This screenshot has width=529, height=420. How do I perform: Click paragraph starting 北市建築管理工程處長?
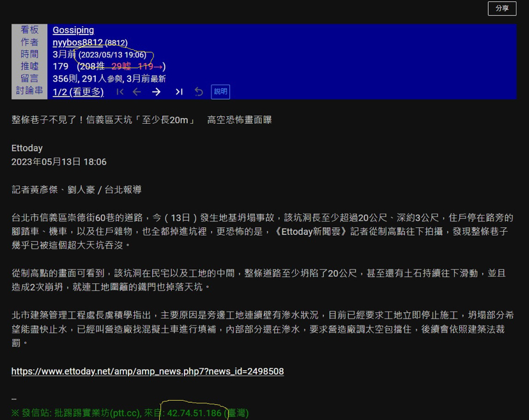tap(263, 329)
